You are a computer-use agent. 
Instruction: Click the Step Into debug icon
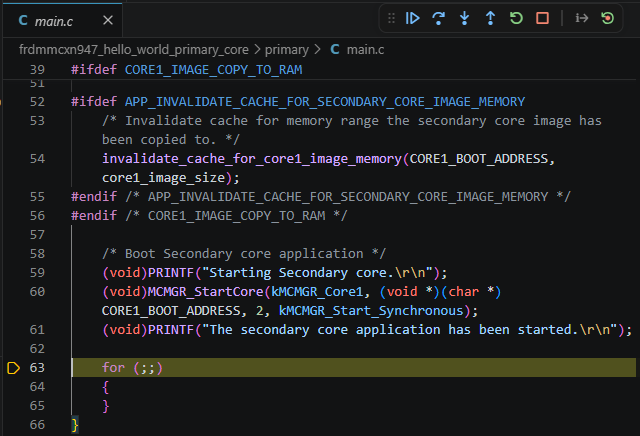(x=464, y=18)
